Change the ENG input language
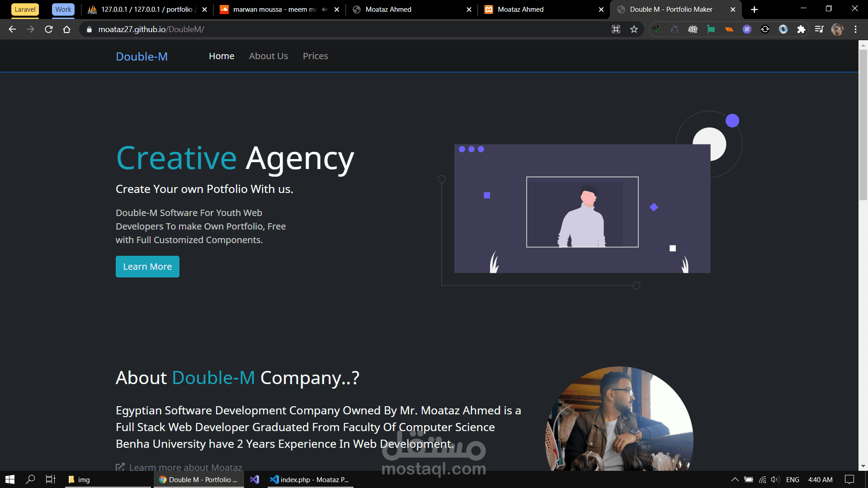The height and width of the screenshot is (488, 868). [x=793, y=479]
